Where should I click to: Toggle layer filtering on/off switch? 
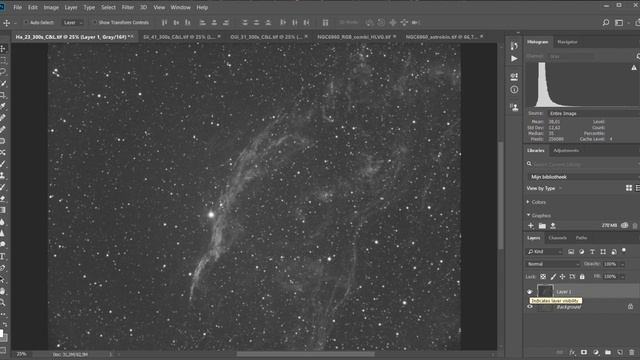624,250
